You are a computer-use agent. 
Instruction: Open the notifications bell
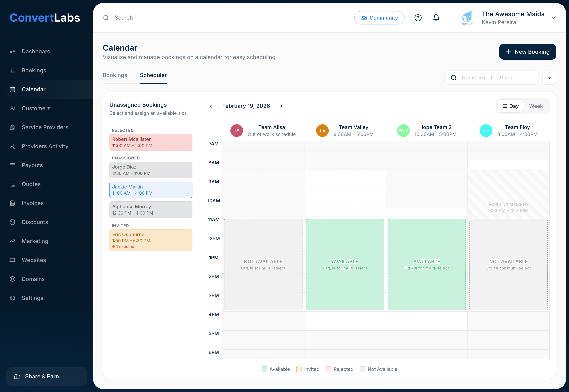coord(436,18)
